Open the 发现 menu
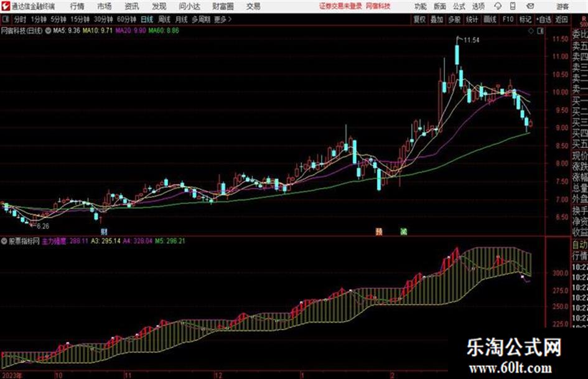Viewport: 588px width, 379px height. 159,6
